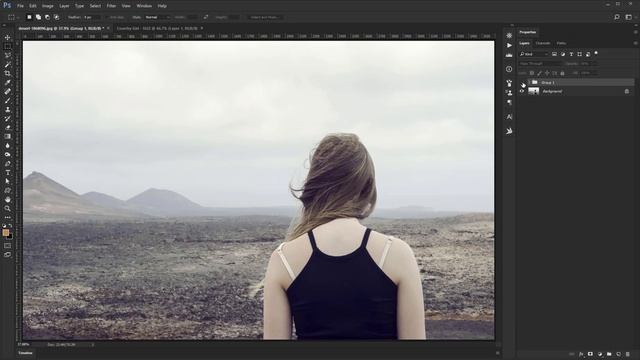
Task: Open the Edit Toolbar three-dots button
Action: (7, 217)
